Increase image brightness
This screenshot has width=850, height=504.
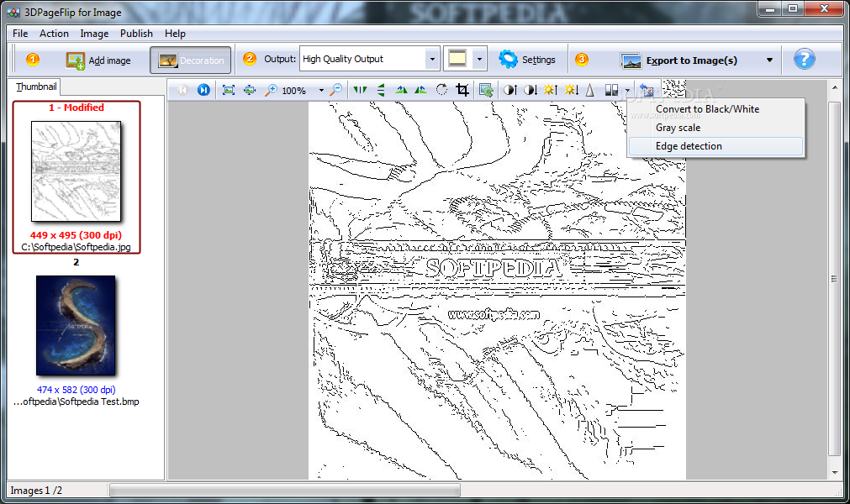pos(550,90)
